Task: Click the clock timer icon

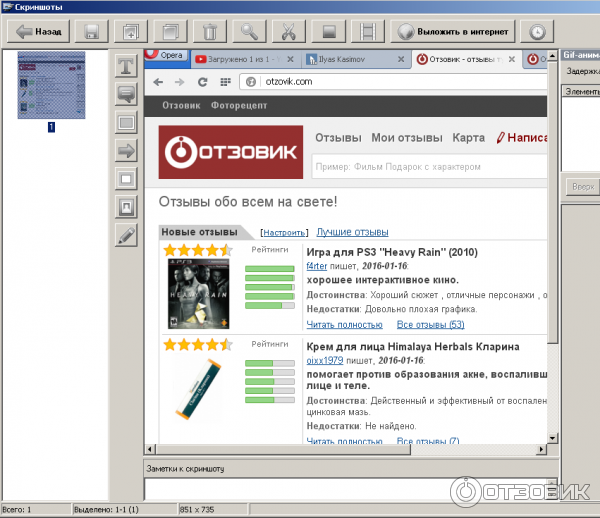Action: pyautogui.click(x=537, y=31)
